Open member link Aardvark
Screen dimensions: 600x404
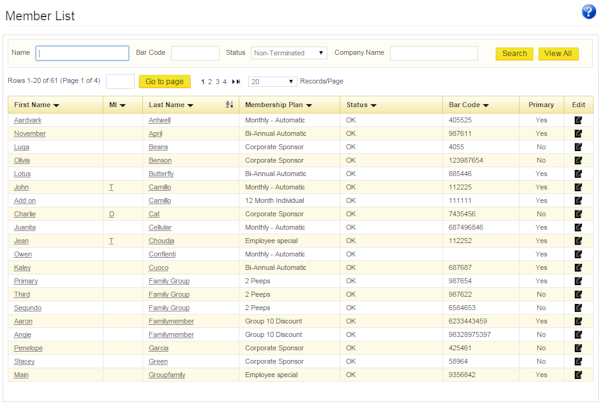coord(28,120)
